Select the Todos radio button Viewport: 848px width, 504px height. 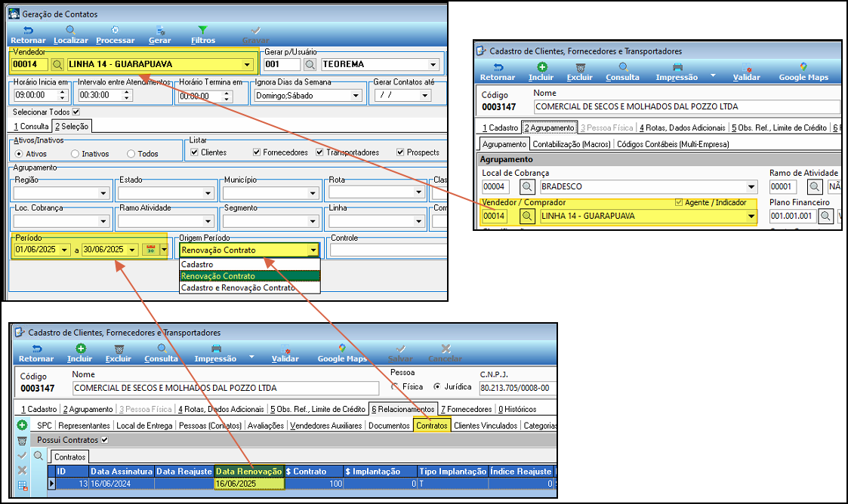point(131,154)
